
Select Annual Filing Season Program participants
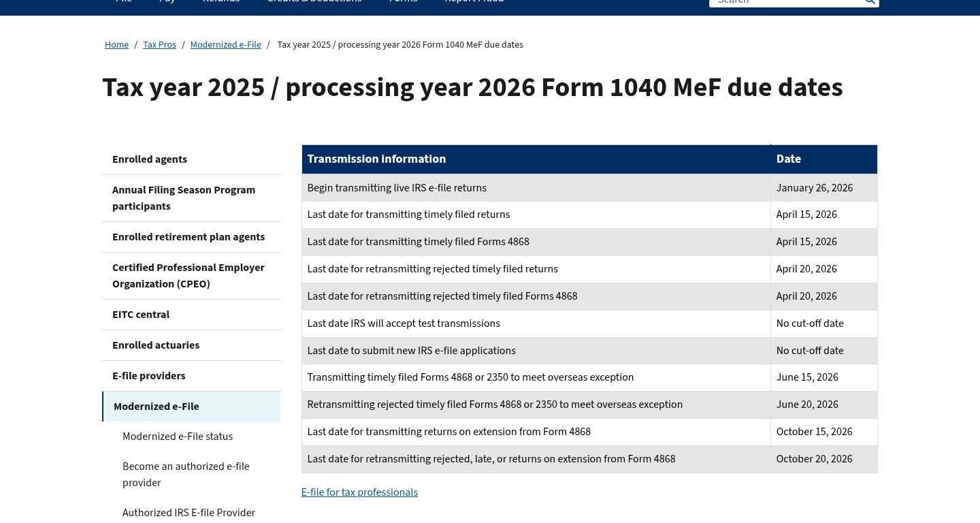191,198
